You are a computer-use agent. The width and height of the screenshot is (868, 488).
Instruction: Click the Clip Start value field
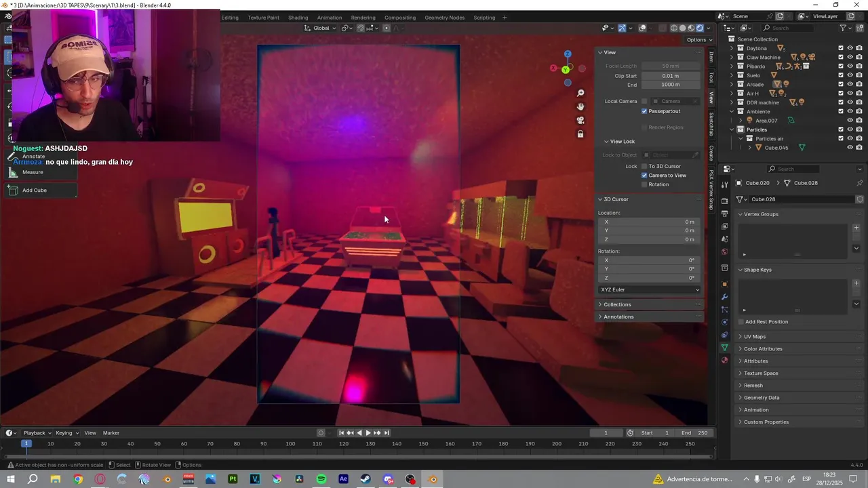click(671, 76)
